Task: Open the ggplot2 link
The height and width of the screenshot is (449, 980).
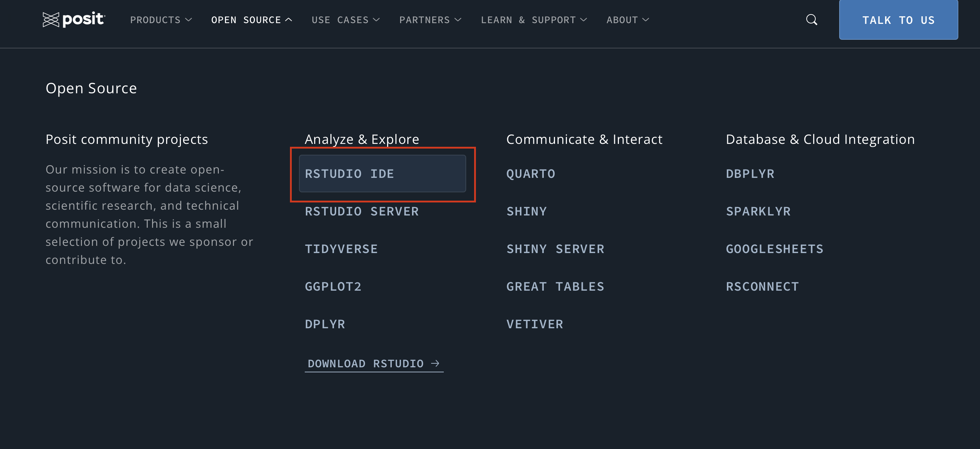Action: (333, 286)
